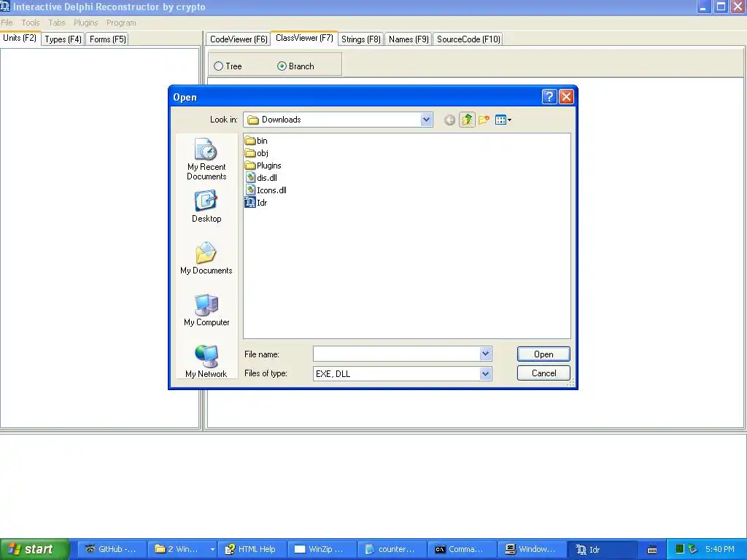Open My Computer in places bar
Screen dimensions: 747x560
coord(206,311)
